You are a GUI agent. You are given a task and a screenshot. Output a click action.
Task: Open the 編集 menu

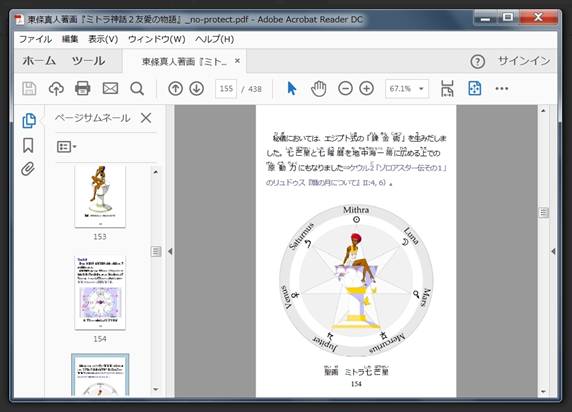click(70, 39)
